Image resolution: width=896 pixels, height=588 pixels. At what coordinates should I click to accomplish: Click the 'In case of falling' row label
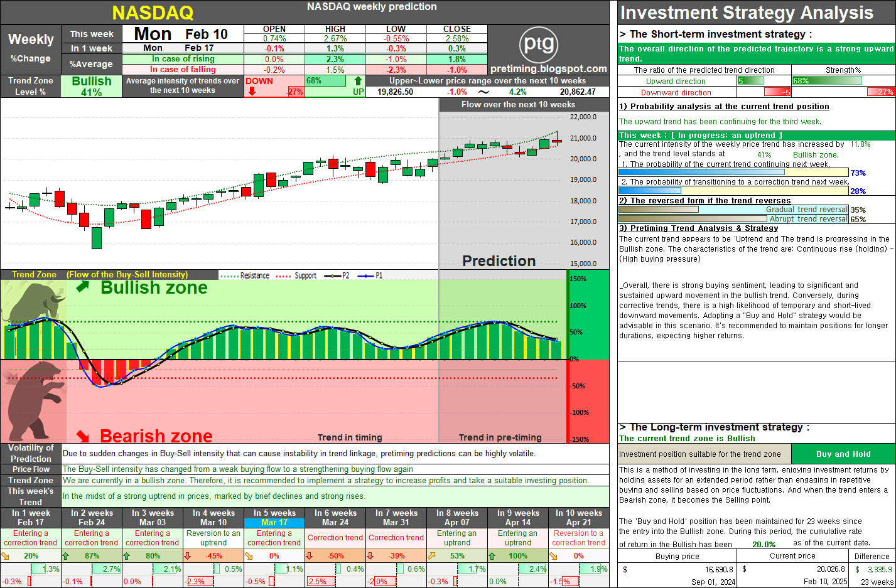(183, 70)
